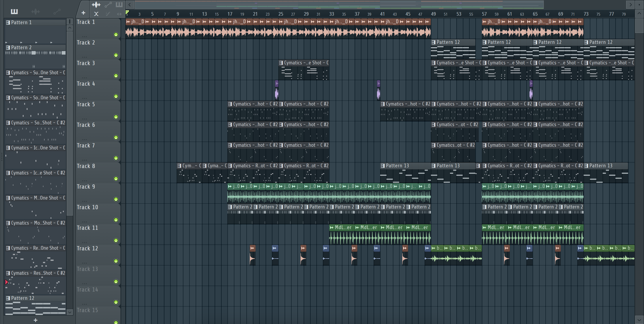Select Cymatics - Ic..One Shot - C pattern

[x=35, y=157]
